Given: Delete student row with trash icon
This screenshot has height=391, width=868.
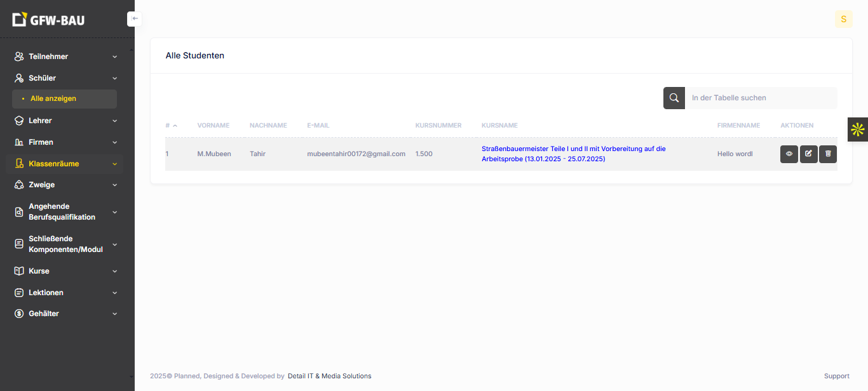Looking at the screenshot, I should pyautogui.click(x=828, y=154).
